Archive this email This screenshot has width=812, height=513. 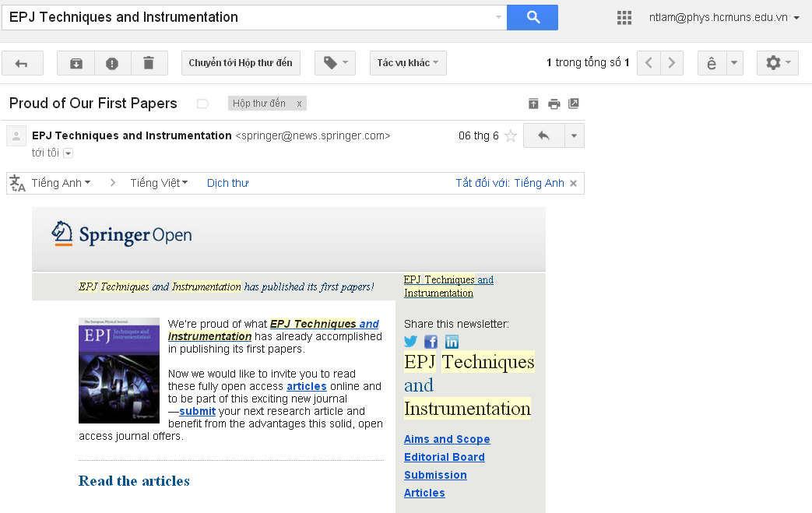76,63
